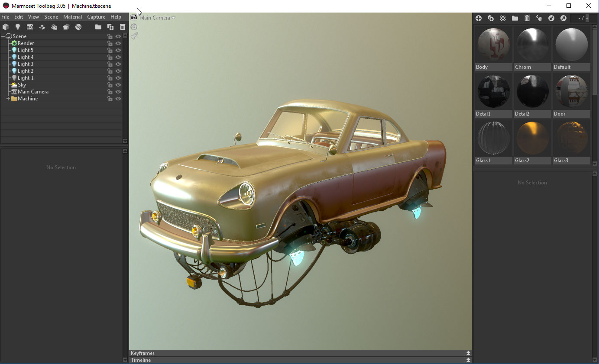The height and width of the screenshot is (364, 599).
Task: Click the add turntable icon in the toolbar
Action: tap(42, 27)
